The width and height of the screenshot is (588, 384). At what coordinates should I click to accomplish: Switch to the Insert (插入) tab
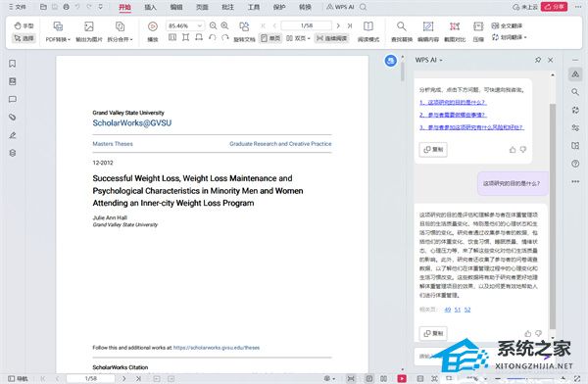point(150,7)
